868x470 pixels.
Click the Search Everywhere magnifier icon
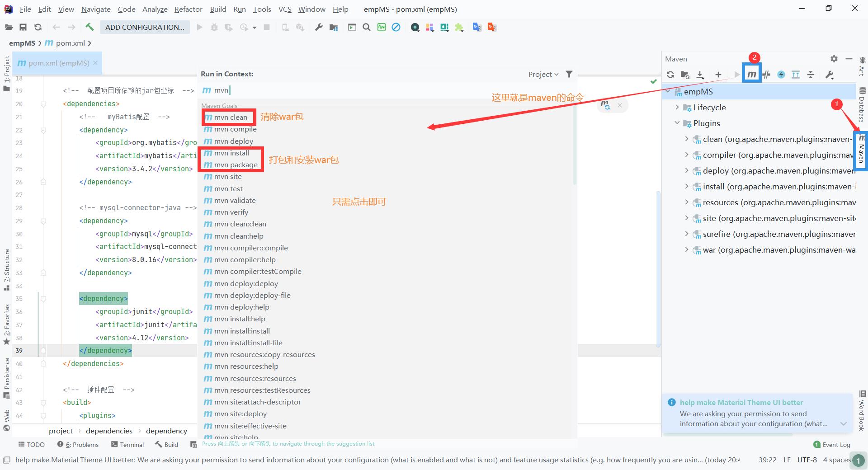click(x=367, y=27)
